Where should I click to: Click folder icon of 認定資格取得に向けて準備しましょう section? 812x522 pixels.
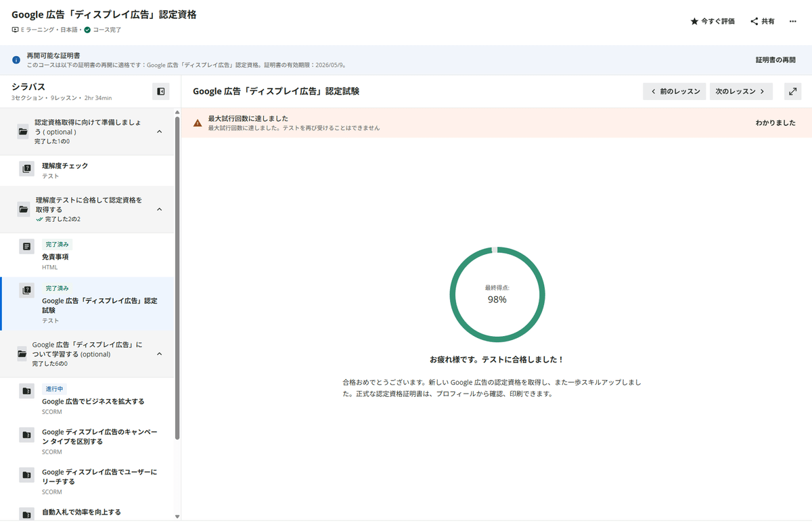24,132
